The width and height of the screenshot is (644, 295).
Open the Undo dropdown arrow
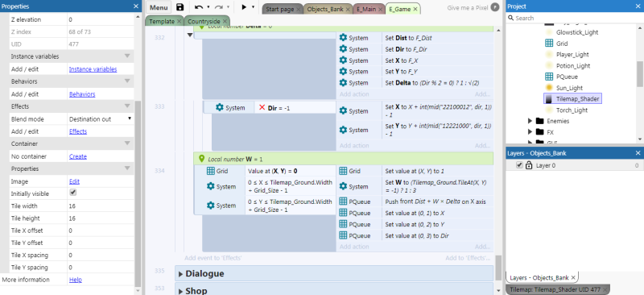click(x=208, y=7)
